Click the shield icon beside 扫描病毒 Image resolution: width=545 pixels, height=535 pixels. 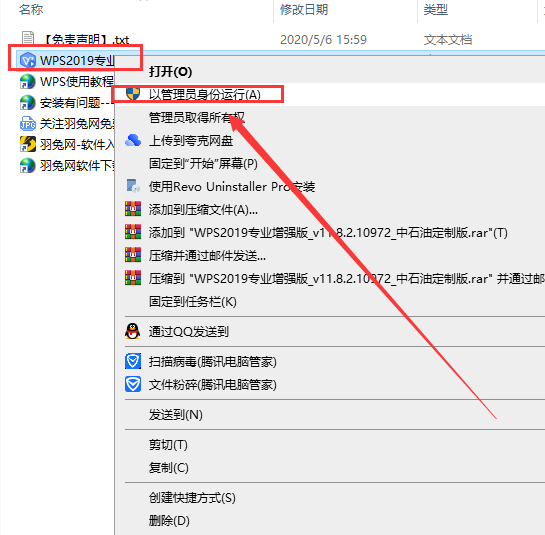[x=133, y=362]
